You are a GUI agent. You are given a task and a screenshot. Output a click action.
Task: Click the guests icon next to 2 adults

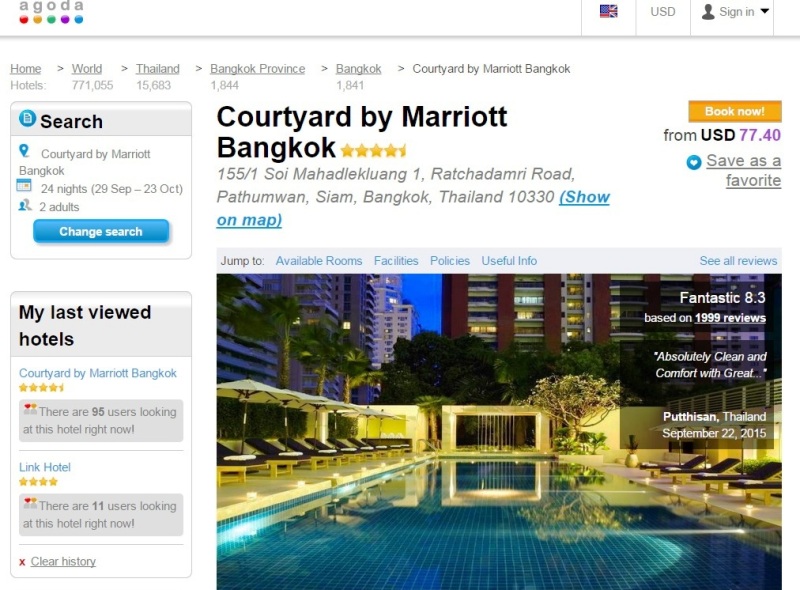(x=24, y=206)
